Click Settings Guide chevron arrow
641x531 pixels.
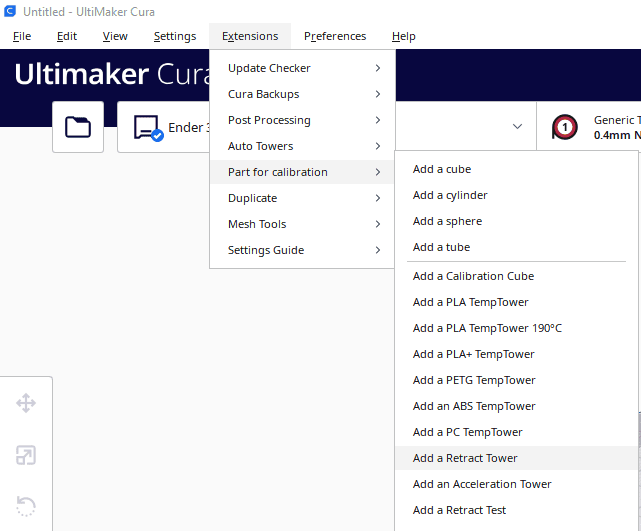(378, 250)
